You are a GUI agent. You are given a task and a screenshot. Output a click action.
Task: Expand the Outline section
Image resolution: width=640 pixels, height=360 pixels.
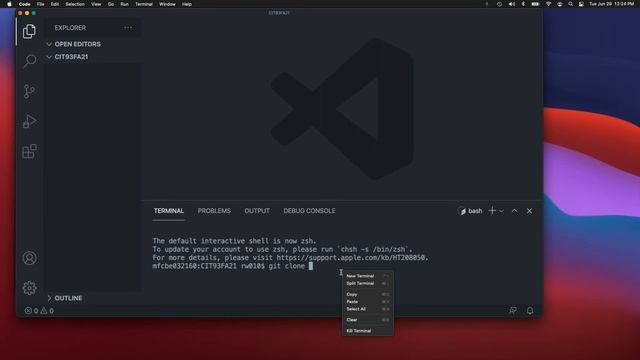(64, 298)
